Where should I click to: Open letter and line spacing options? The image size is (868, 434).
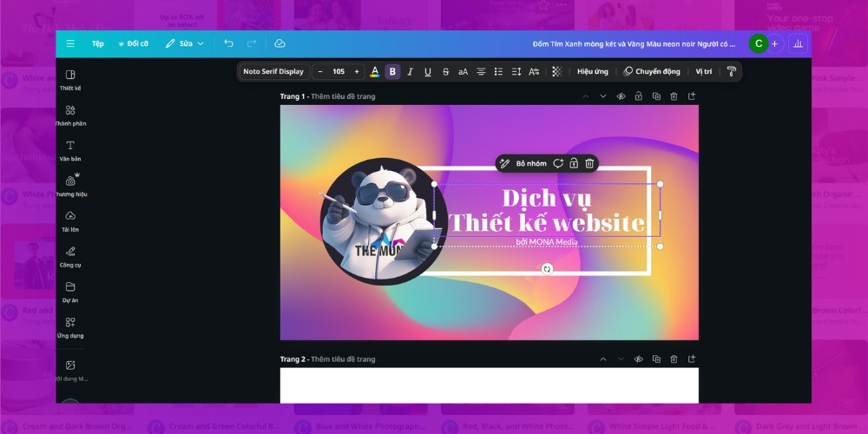(516, 71)
